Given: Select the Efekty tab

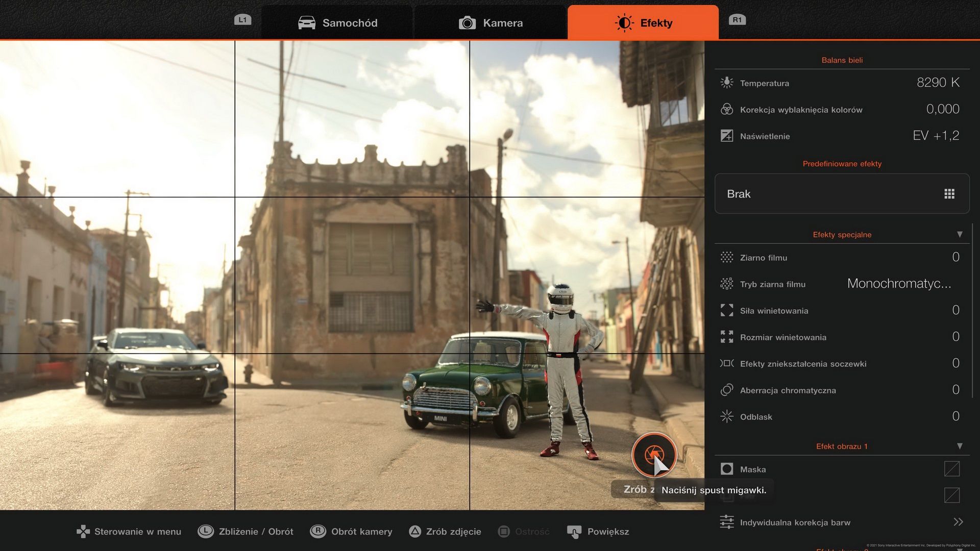Looking at the screenshot, I should [x=643, y=22].
